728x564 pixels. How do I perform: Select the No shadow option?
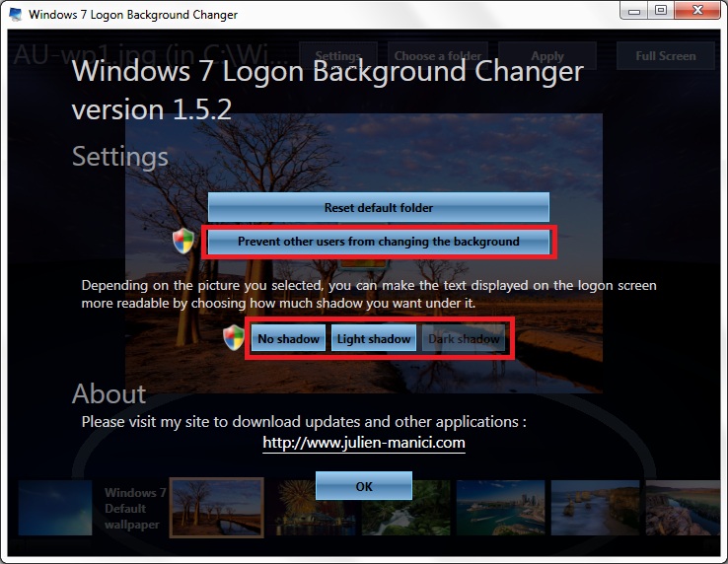pos(288,338)
